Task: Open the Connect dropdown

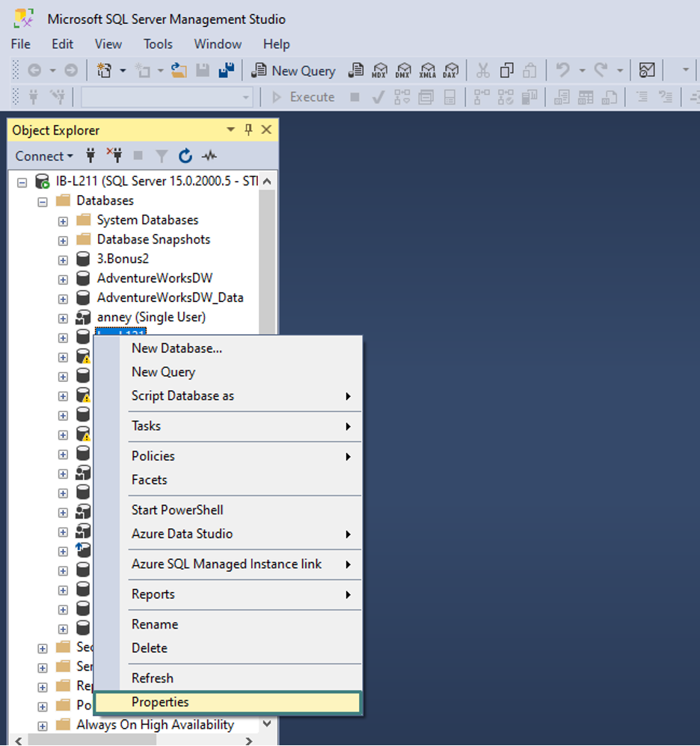Action: click(x=44, y=156)
